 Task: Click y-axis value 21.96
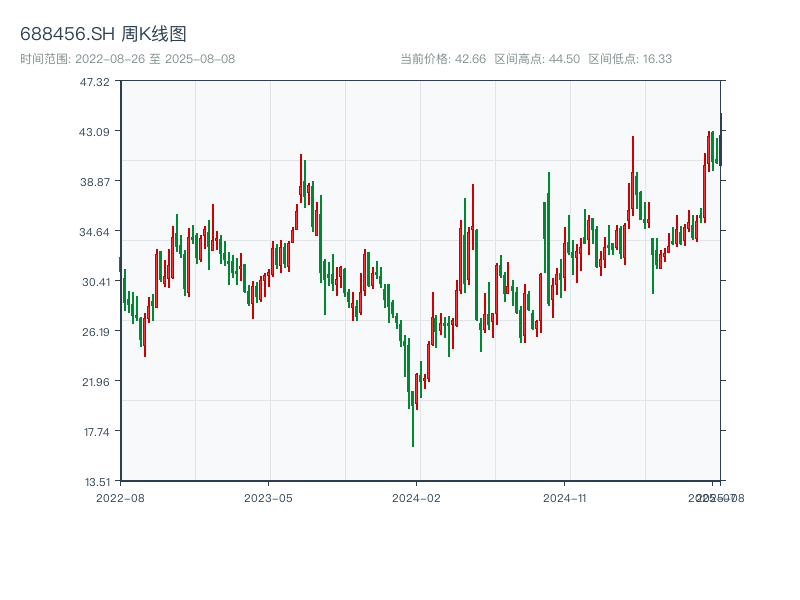click(x=95, y=382)
